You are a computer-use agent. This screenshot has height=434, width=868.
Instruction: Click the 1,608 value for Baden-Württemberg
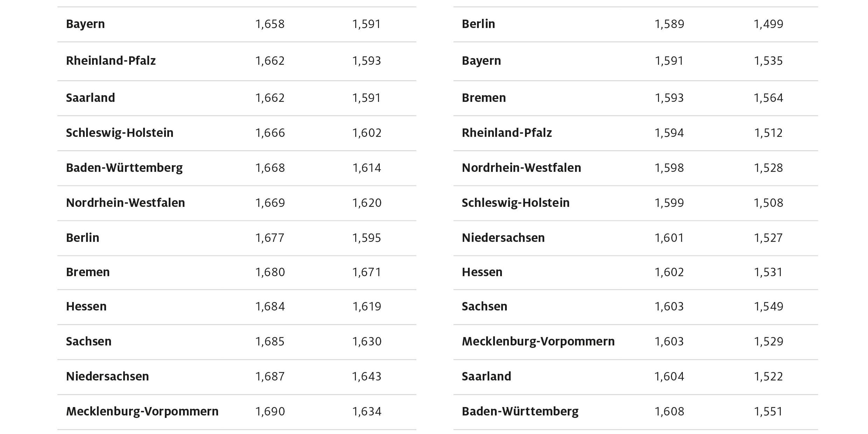[669, 412]
